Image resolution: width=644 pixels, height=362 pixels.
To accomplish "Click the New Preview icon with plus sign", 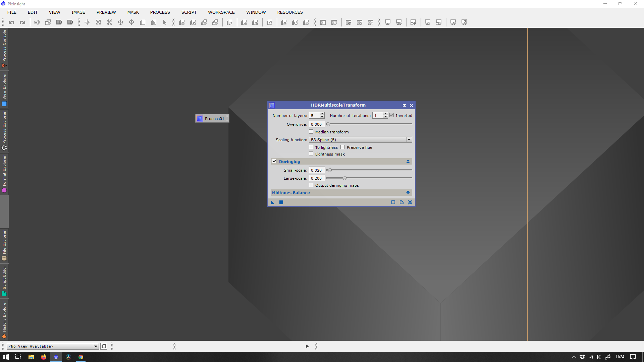I will [182, 22].
